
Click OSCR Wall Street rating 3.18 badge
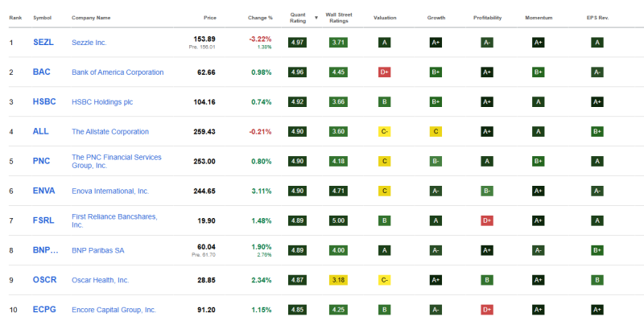click(x=338, y=280)
